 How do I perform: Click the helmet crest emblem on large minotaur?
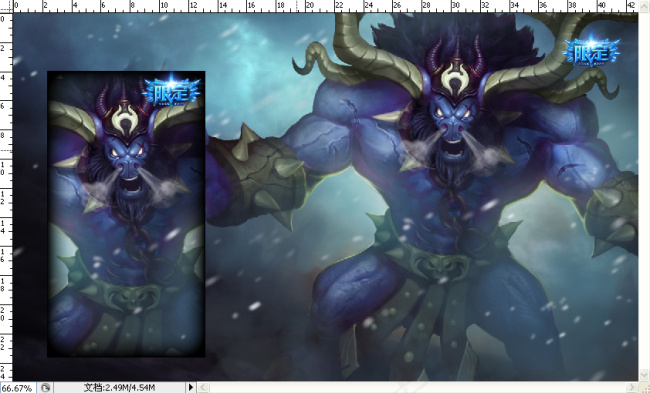point(455,80)
